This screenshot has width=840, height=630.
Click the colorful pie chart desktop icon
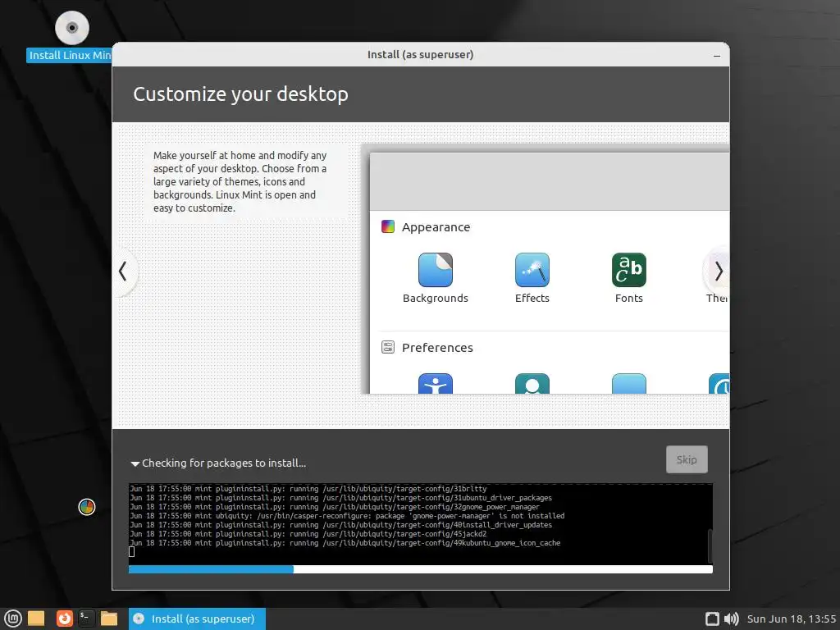[87, 507]
